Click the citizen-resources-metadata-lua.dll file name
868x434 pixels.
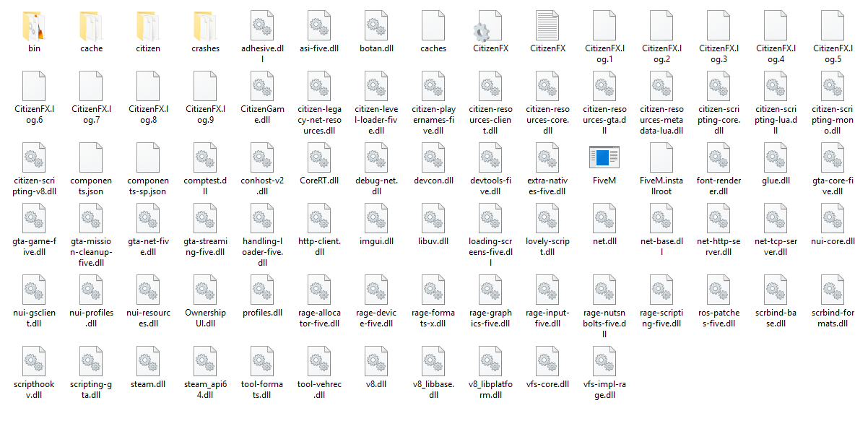[662, 120]
